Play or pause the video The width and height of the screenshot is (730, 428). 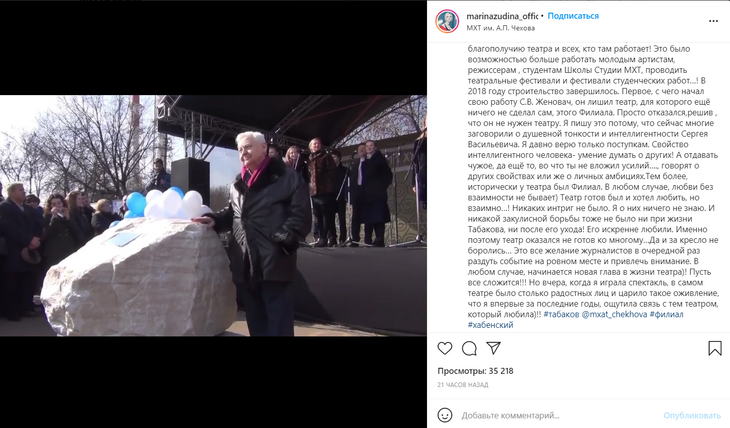tap(213, 216)
